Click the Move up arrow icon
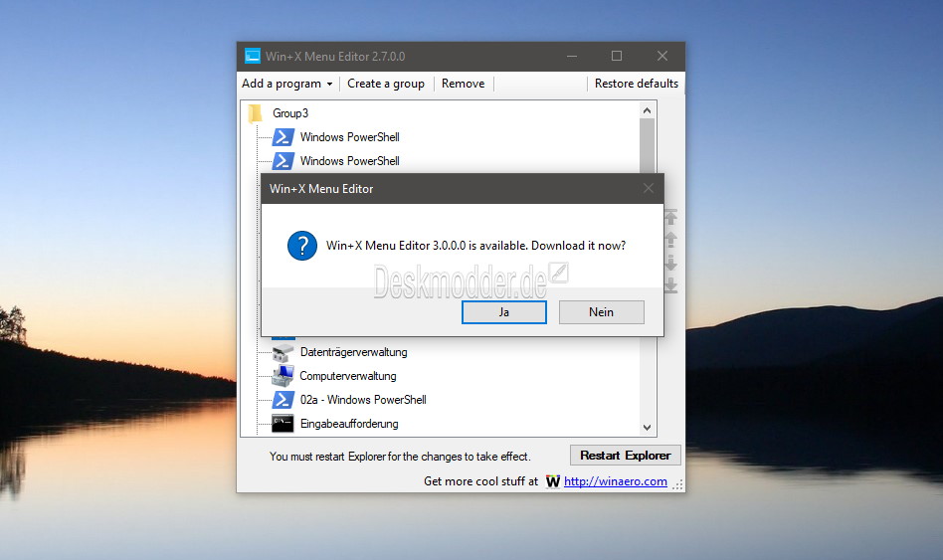The image size is (943, 560). click(671, 240)
